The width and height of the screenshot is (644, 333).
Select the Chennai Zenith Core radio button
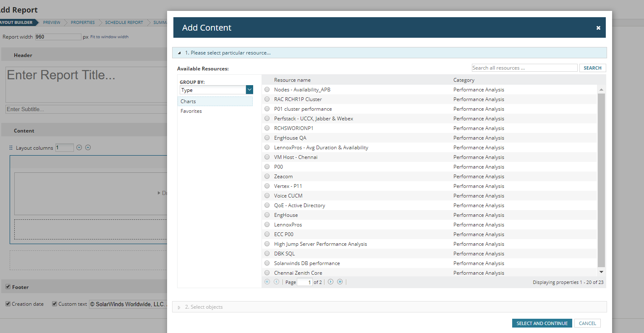coord(267,273)
